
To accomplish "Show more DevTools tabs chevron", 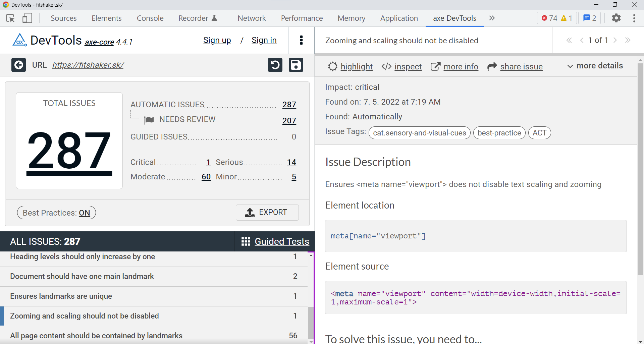I will (x=492, y=18).
